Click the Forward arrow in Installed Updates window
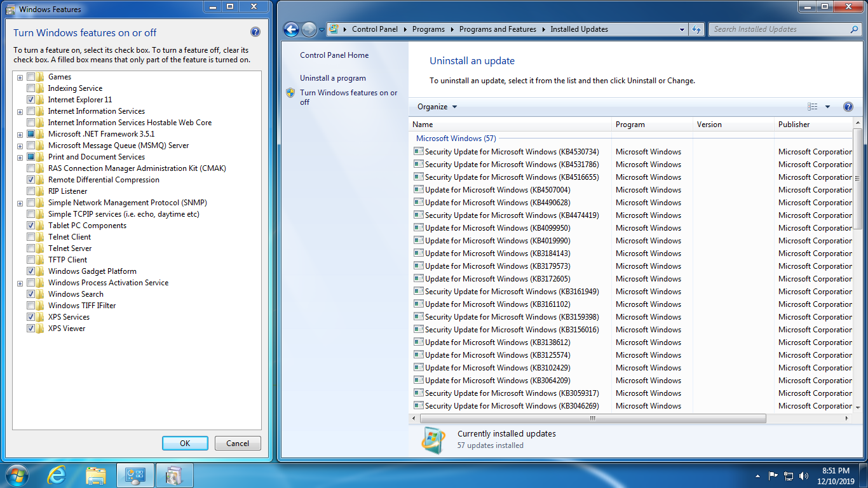Image resolution: width=868 pixels, height=488 pixels. pos(309,29)
